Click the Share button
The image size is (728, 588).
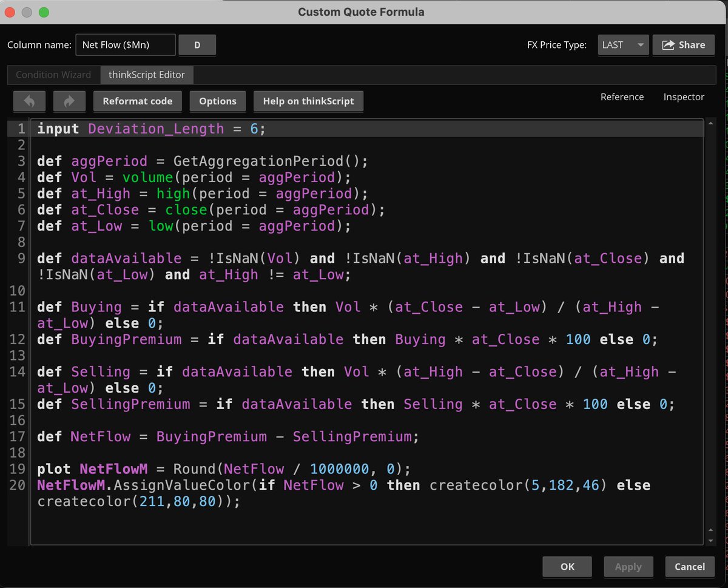coord(683,45)
